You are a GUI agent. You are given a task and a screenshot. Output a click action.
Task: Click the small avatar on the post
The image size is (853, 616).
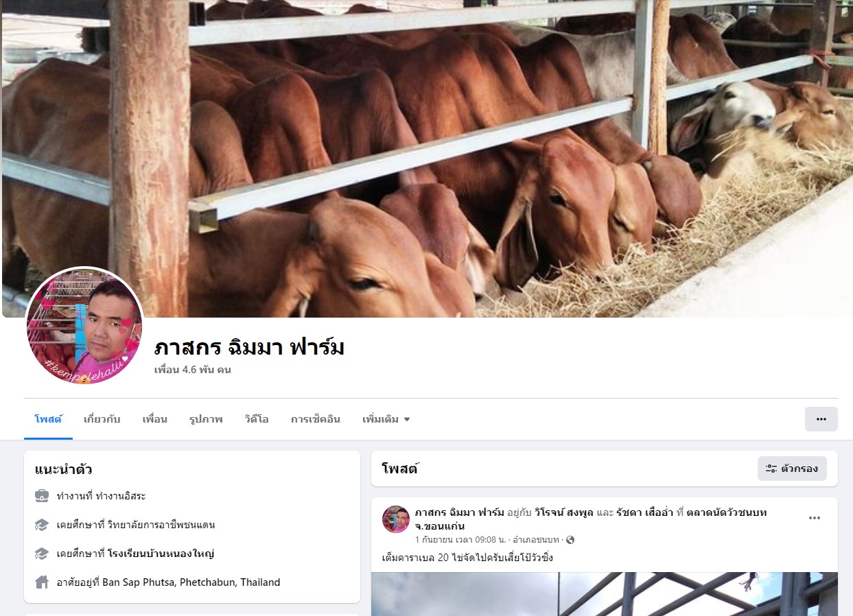pyautogui.click(x=396, y=519)
